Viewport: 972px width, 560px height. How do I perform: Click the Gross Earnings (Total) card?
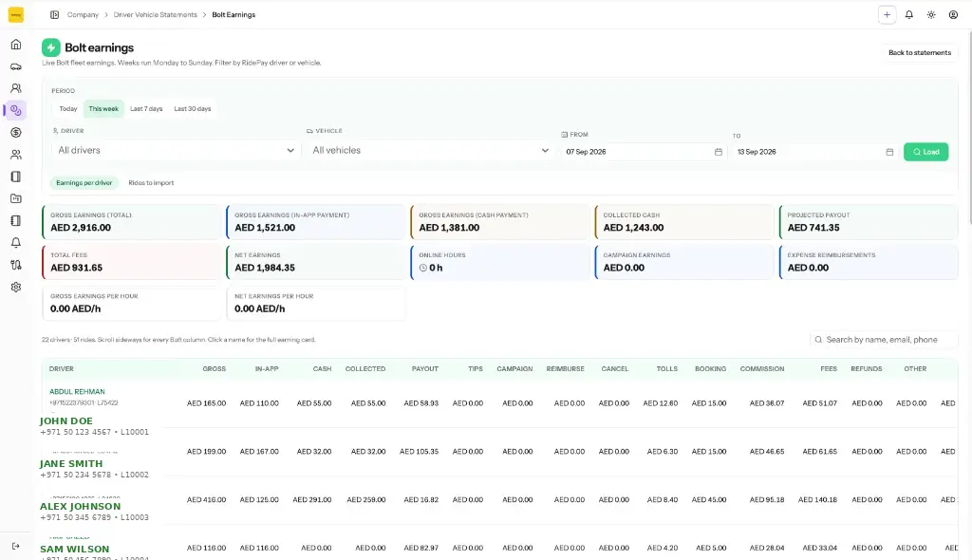[131, 222]
